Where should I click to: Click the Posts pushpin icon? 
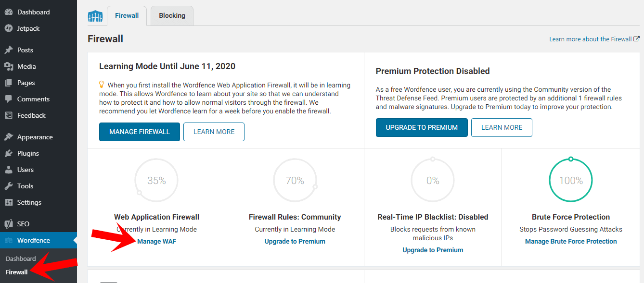(x=8, y=50)
